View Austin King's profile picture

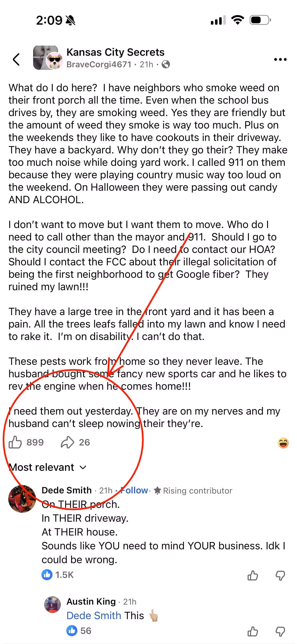[52, 605]
